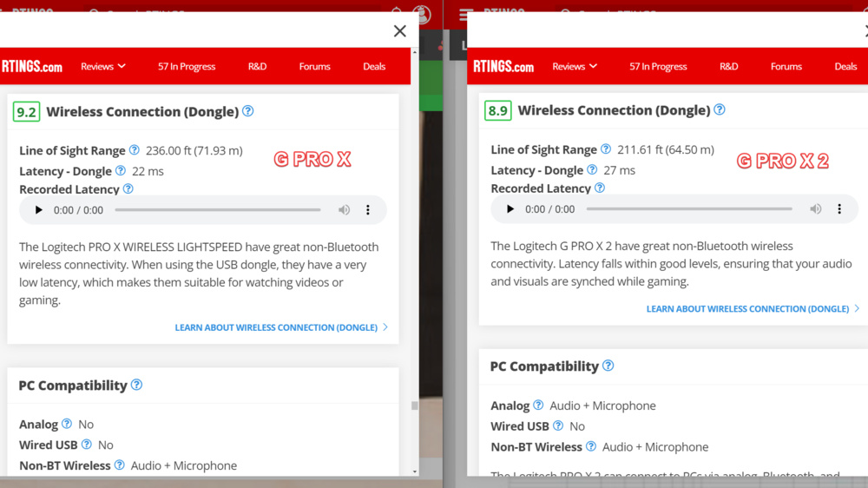Image resolution: width=868 pixels, height=488 pixels.
Task: Click the seek bar on left audio player
Action: pyautogui.click(x=217, y=210)
